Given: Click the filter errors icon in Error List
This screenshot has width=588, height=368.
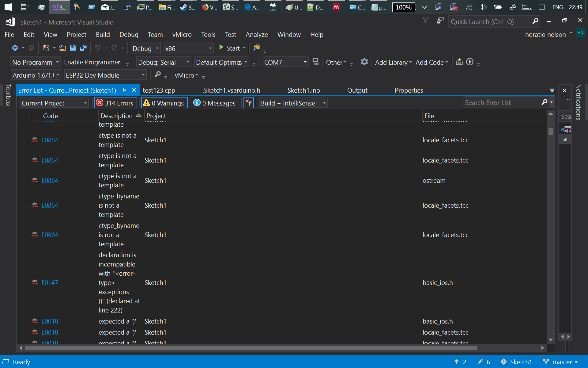Looking at the screenshot, I should 248,103.
